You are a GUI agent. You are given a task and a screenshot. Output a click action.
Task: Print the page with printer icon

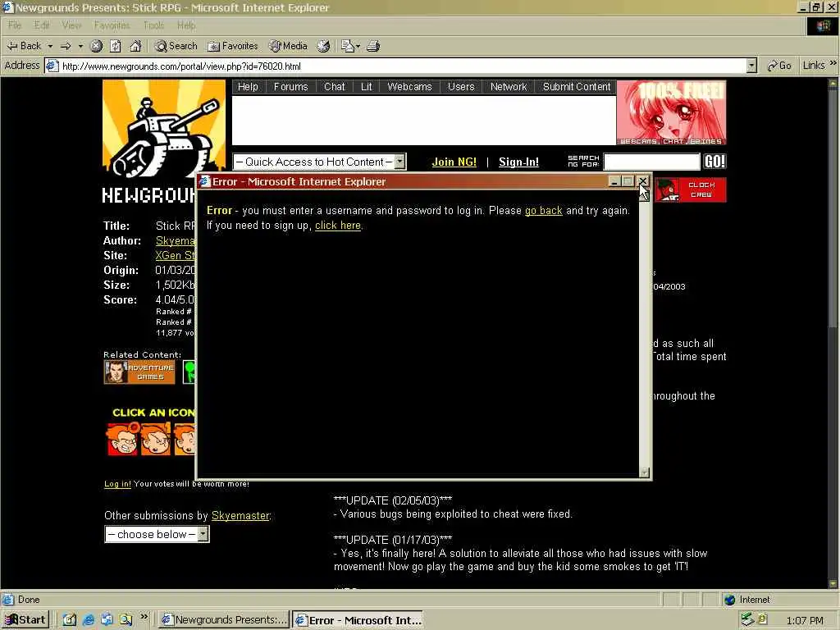373,46
